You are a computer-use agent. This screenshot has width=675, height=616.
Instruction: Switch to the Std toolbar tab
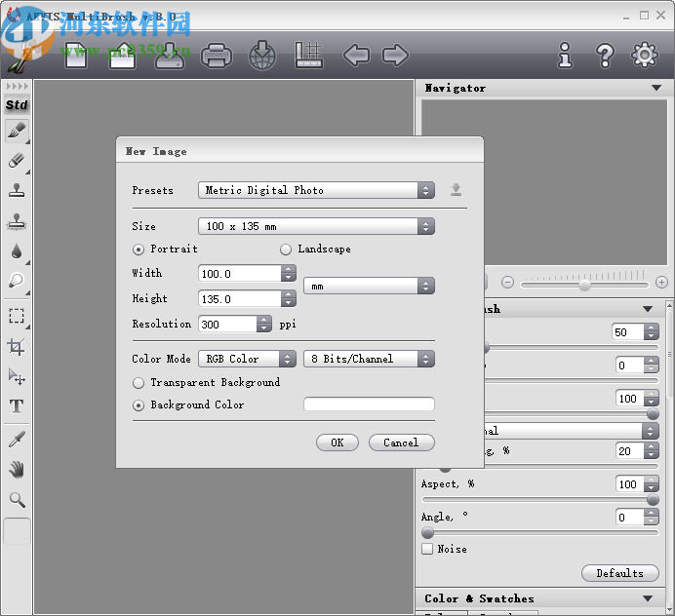click(x=17, y=105)
